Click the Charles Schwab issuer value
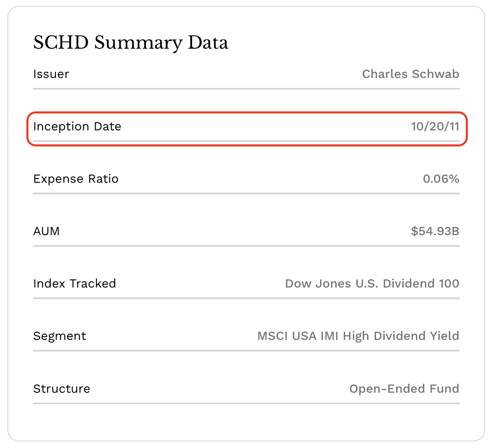 (x=411, y=74)
